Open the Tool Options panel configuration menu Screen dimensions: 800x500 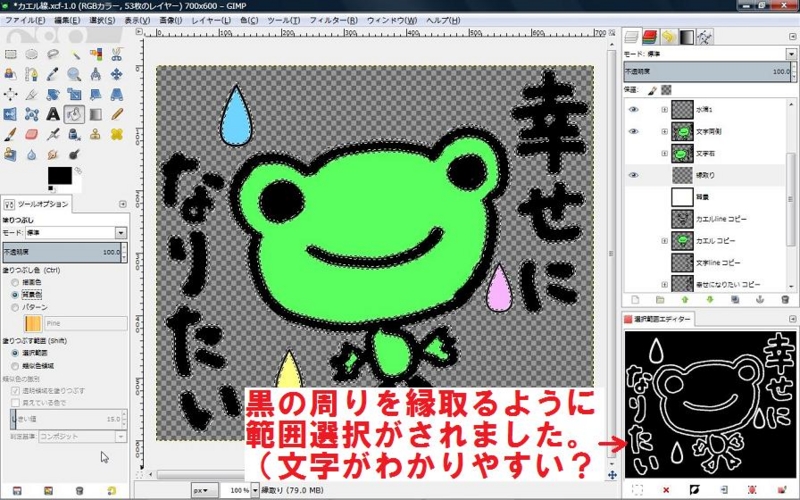coord(122,204)
